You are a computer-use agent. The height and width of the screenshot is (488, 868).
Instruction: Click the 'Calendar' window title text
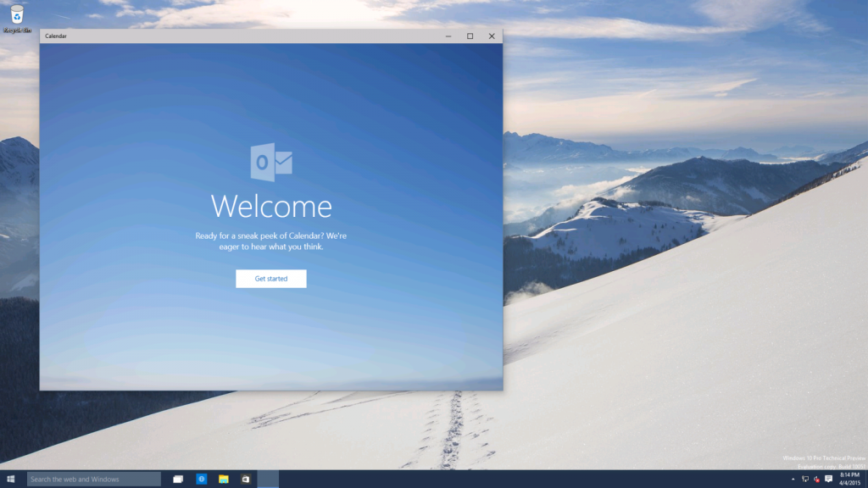[x=56, y=36]
